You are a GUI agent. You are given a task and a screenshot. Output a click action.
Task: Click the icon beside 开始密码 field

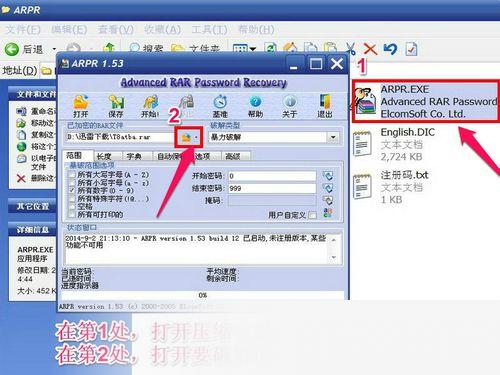[328, 176]
